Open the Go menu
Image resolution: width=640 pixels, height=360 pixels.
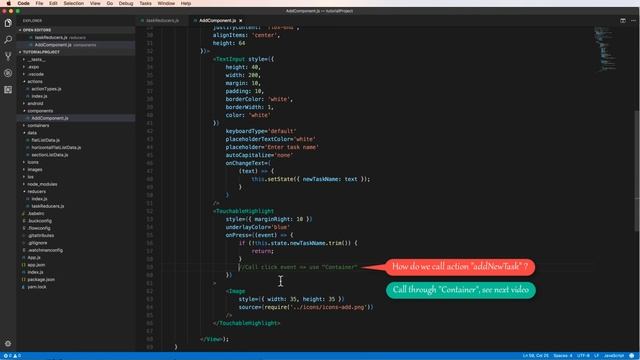click(x=110, y=3)
